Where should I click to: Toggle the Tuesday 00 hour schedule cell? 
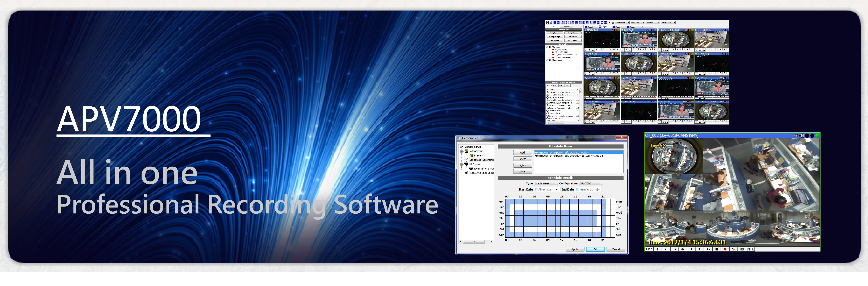click(x=508, y=207)
